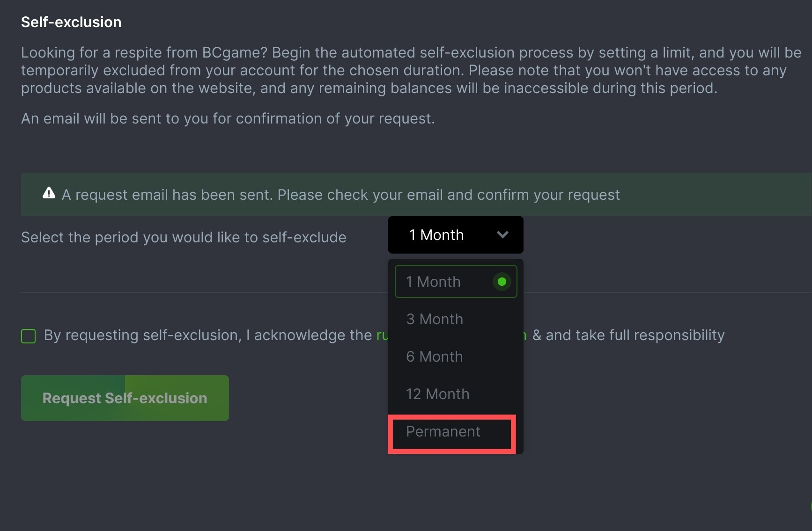The width and height of the screenshot is (812, 531).
Task: Click the BCgame respite description paragraph
Action: [x=411, y=70]
